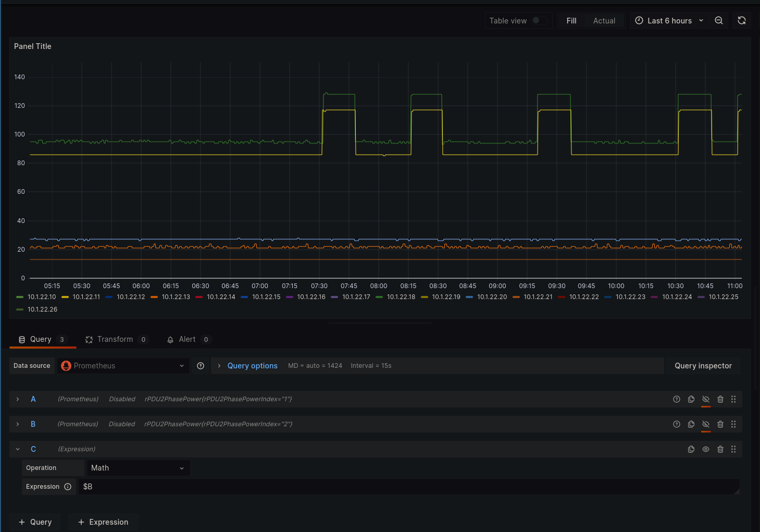The height and width of the screenshot is (532, 760).
Task: Open the Last 6 hours time picker
Action: [669, 21]
